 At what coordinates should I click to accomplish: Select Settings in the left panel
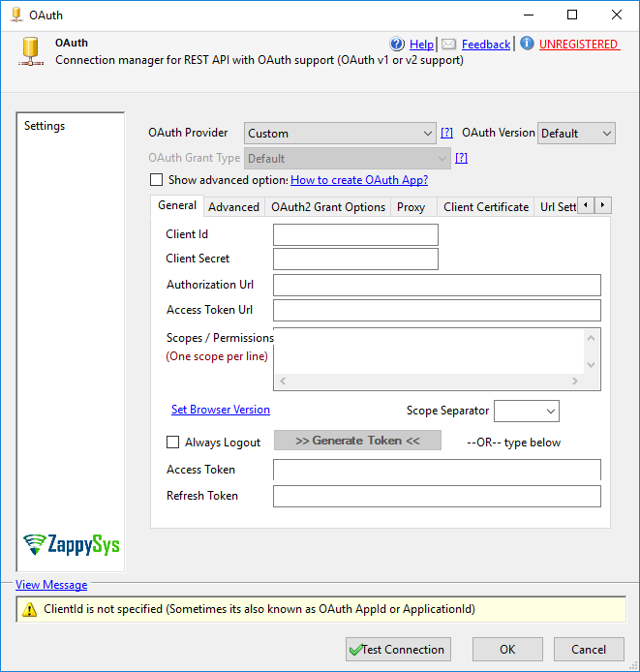pos(45,126)
